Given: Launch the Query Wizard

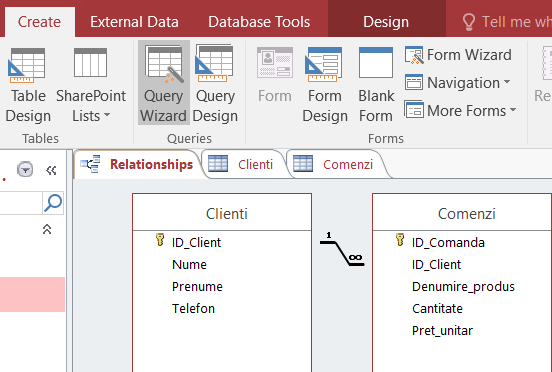Looking at the screenshot, I should click(164, 82).
